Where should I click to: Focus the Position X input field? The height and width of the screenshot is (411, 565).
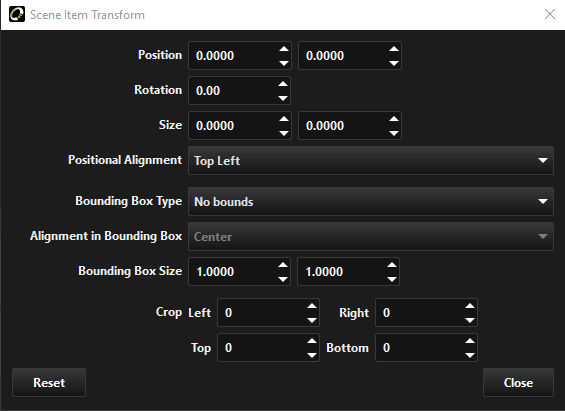tap(233, 56)
